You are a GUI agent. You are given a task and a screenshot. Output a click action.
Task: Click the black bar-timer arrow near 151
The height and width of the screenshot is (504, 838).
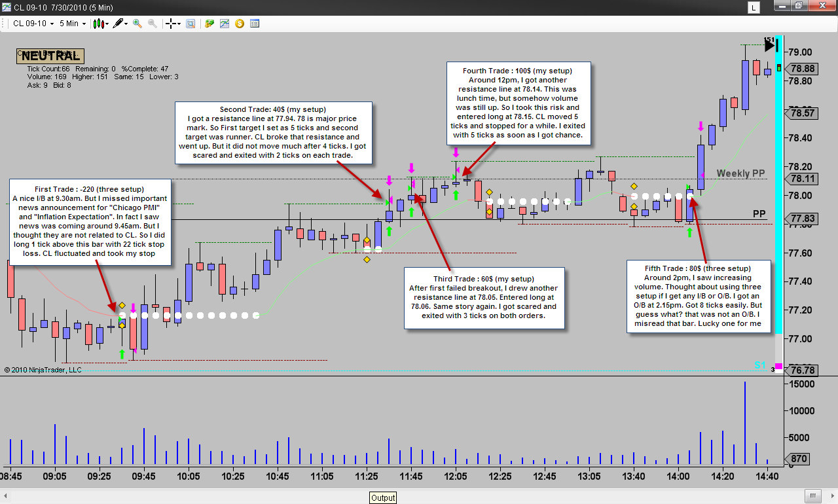click(771, 45)
